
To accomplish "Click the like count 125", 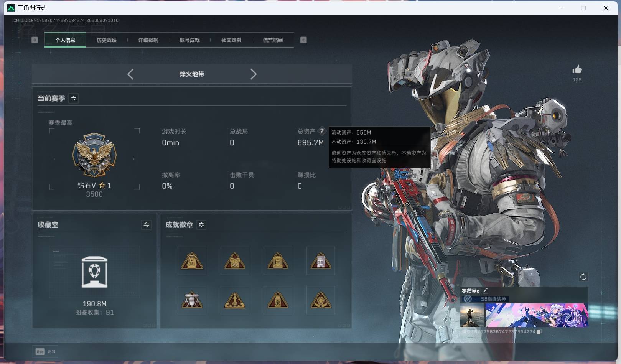I will [x=577, y=80].
